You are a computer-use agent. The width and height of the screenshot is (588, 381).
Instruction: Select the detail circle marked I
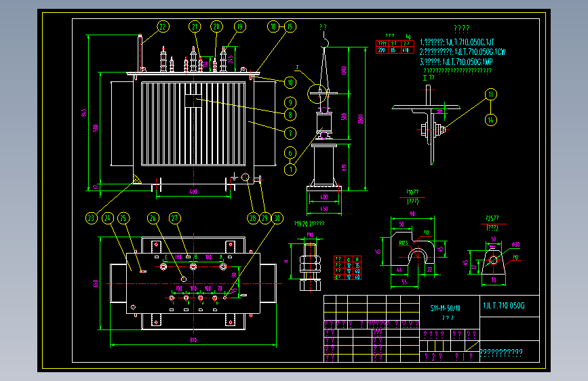(x=317, y=94)
